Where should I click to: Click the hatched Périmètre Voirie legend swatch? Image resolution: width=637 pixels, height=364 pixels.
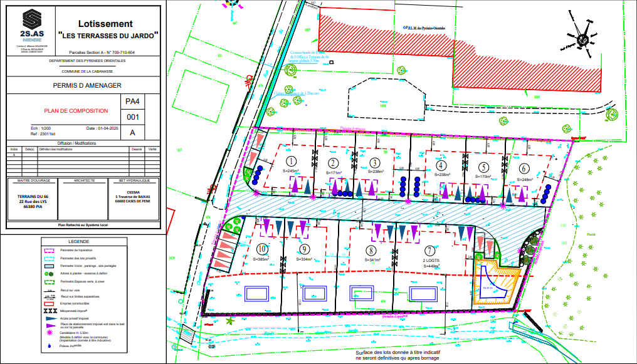[x=50, y=266]
